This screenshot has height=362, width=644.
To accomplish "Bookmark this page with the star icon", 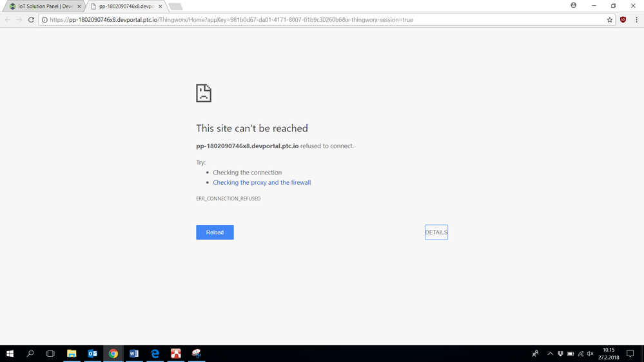I will point(609,20).
